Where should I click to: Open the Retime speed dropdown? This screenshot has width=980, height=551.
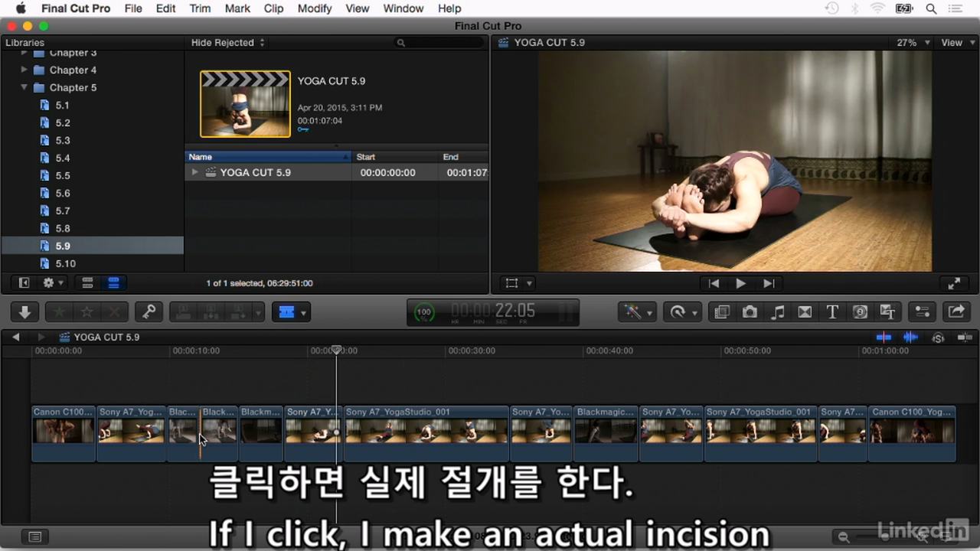682,311
